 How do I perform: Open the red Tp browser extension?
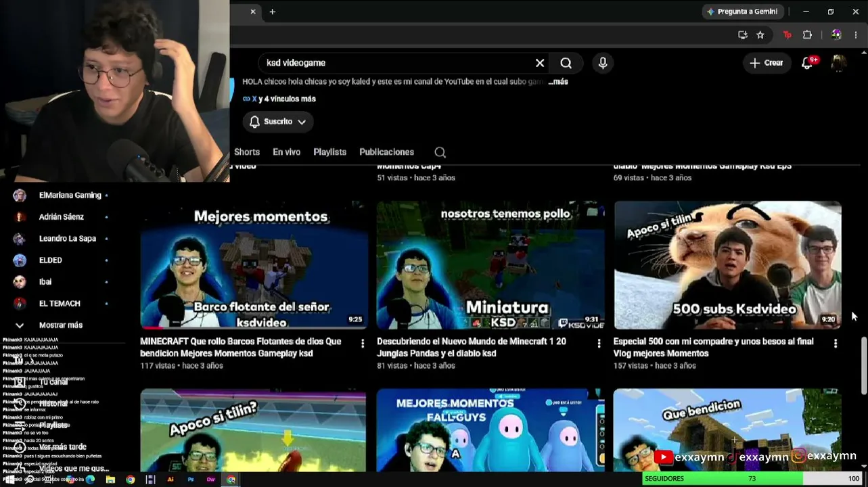pos(787,35)
